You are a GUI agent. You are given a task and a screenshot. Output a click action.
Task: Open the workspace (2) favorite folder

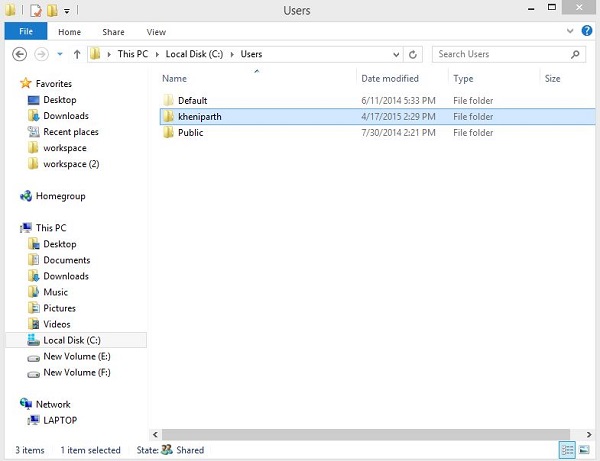71,164
